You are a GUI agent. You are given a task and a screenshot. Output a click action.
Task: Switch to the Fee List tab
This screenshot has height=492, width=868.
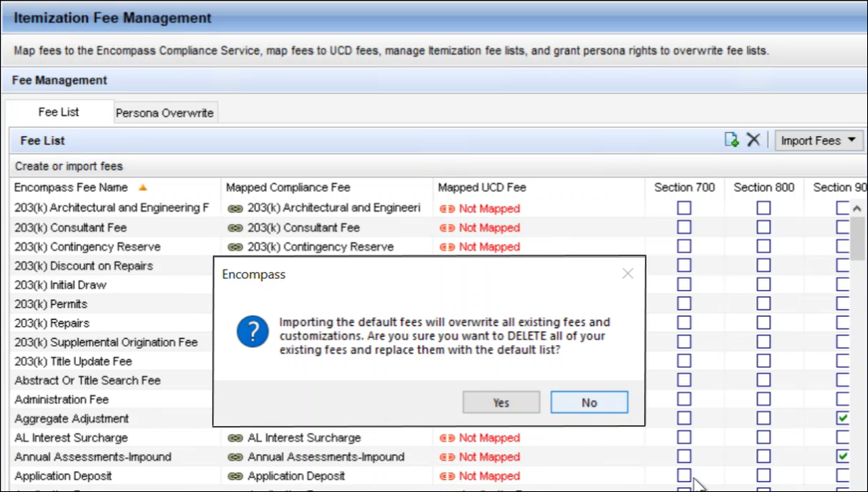[x=59, y=112]
